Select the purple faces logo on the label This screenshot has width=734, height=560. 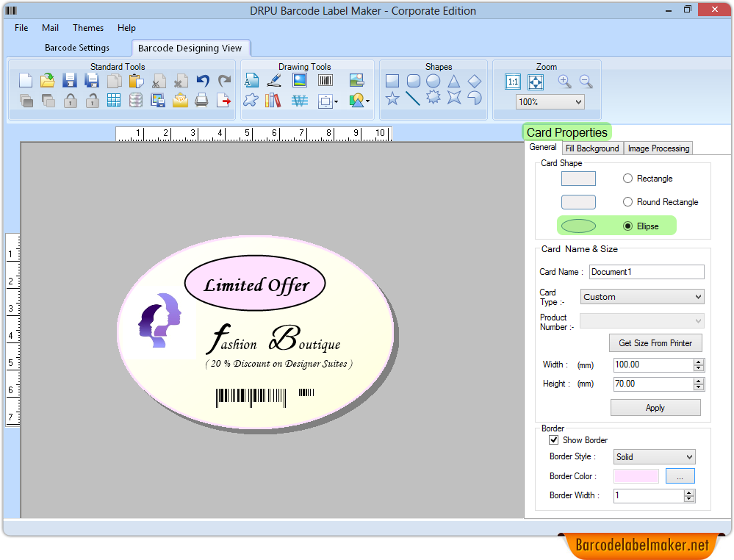159,320
